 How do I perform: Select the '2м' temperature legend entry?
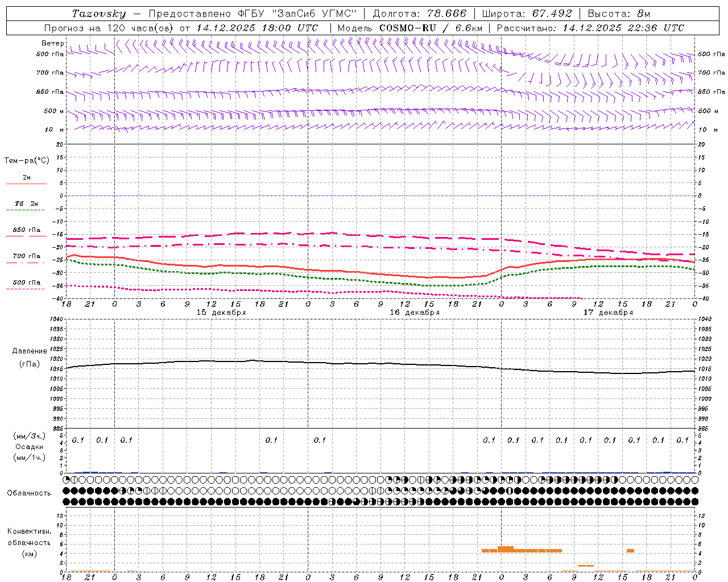(27, 177)
